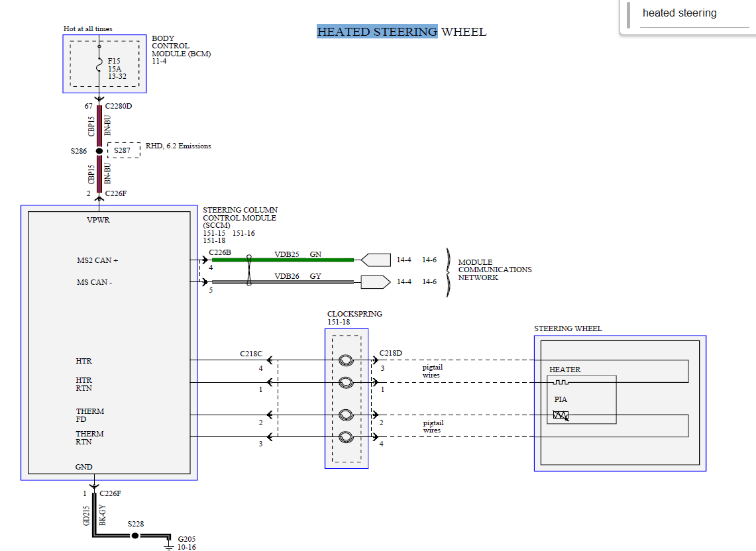The width and height of the screenshot is (756, 551).
Task: Open the 151-18 reference under Clockspring
Action: 339,323
